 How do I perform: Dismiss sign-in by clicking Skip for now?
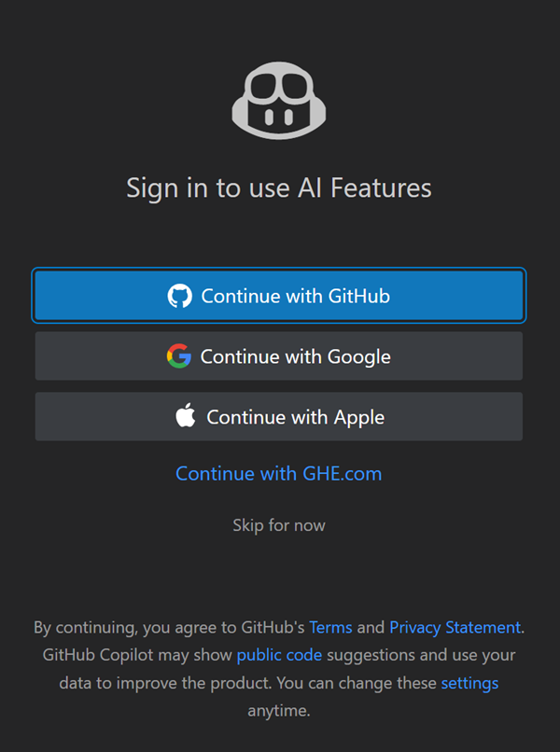(x=278, y=524)
